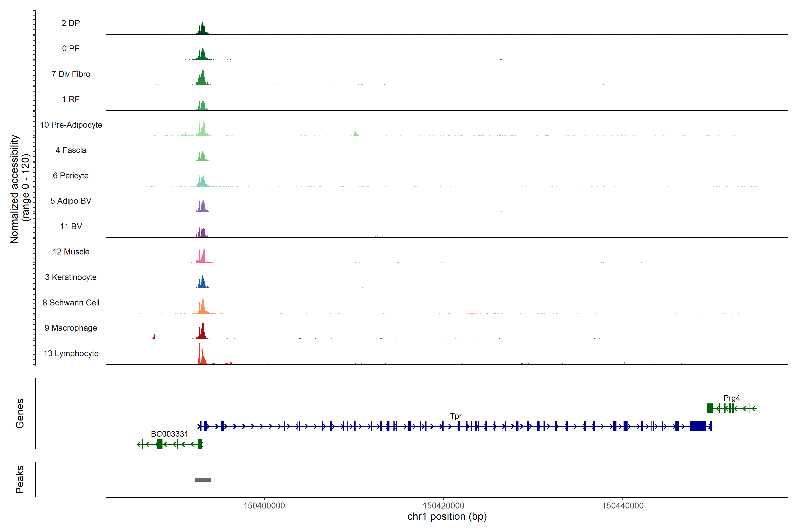Click the Prg4 gene label

coord(731,398)
